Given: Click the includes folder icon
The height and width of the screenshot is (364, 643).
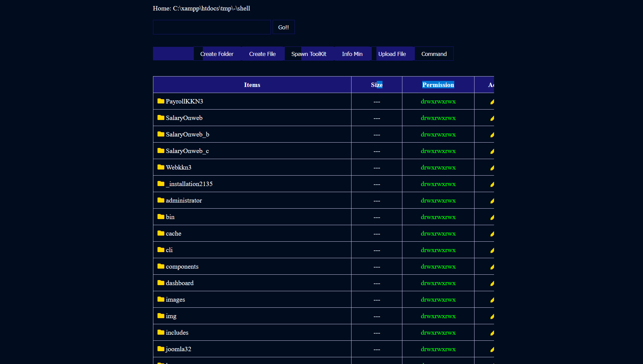Looking at the screenshot, I should [161, 332].
